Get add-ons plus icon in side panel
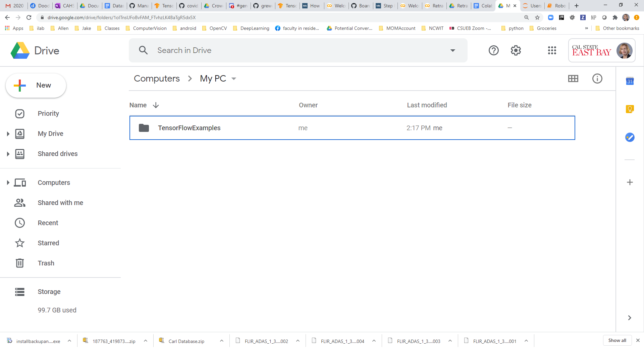Image resolution: width=644 pixels, height=349 pixels. 630,182
